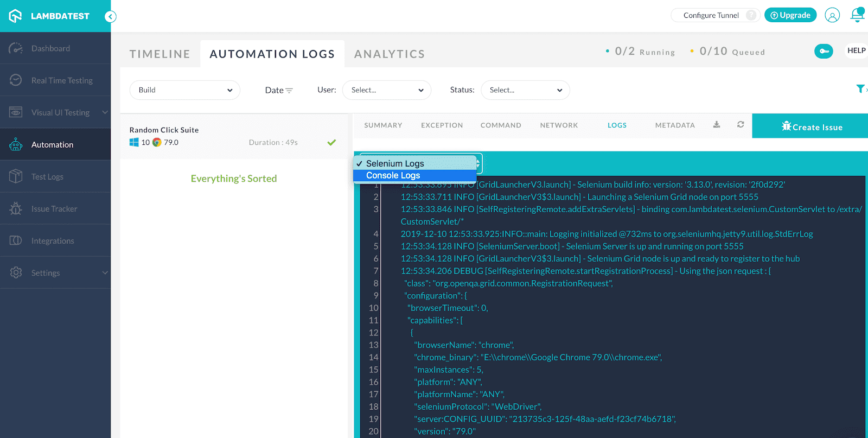Switch to the Timeline tab
The width and height of the screenshot is (868, 438).
tap(160, 54)
